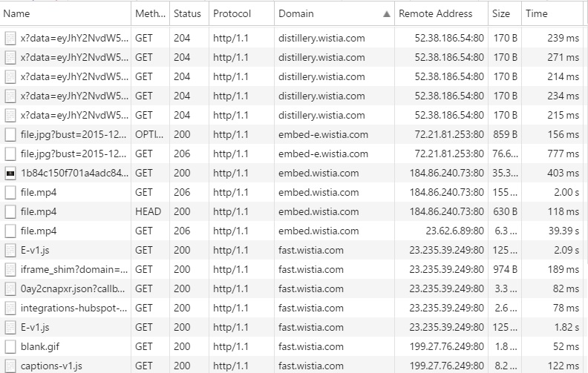Click the Method column header

[x=151, y=13]
